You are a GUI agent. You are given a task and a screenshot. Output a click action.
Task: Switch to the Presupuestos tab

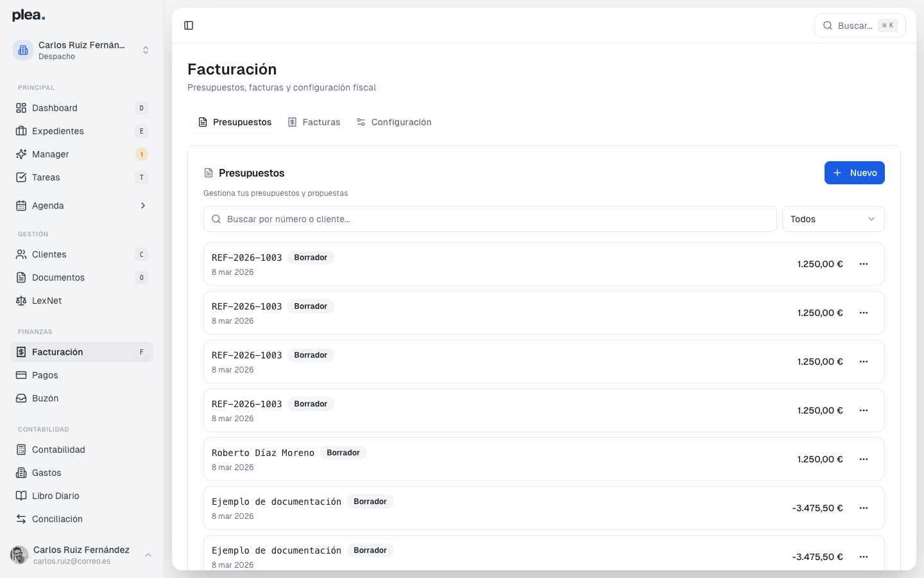[234, 122]
